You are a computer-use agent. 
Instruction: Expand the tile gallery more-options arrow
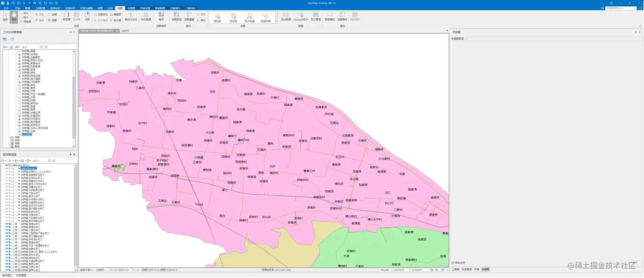[x=276, y=22]
